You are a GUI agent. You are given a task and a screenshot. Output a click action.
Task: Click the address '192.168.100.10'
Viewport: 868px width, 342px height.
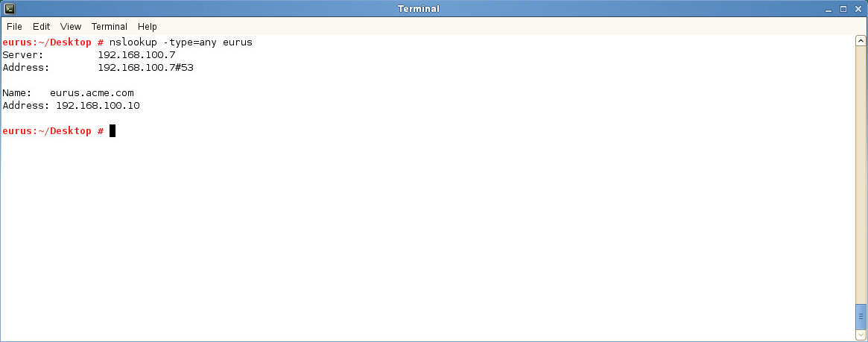(x=98, y=105)
